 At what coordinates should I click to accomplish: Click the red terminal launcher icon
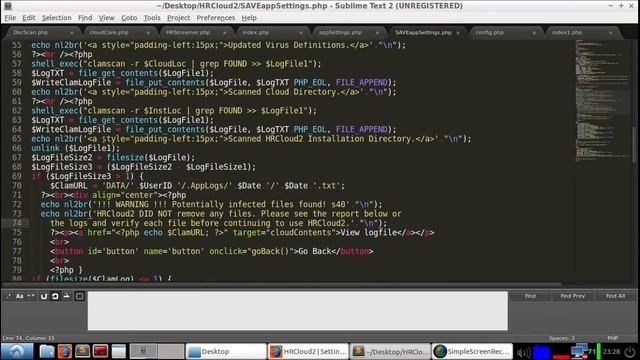click(100, 351)
